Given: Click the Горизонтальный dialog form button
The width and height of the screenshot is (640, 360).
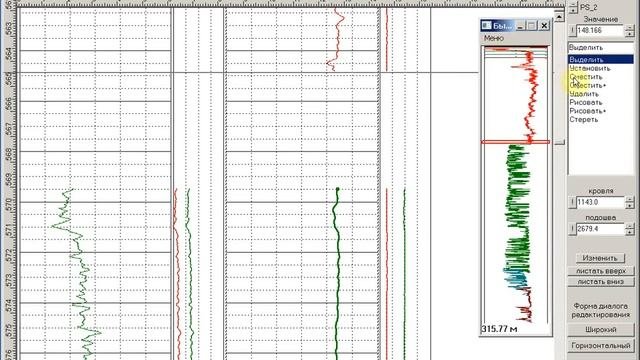Looking at the screenshot, I should [x=601, y=346].
